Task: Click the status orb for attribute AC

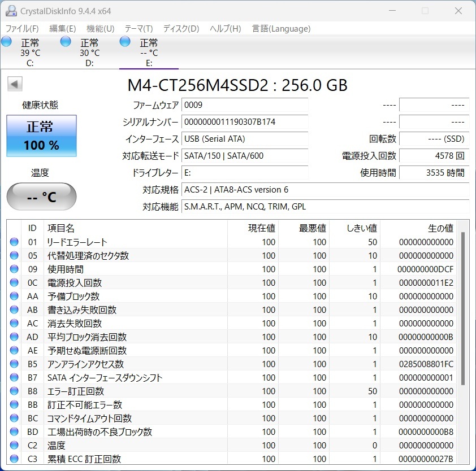Action: (x=14, y=323)
